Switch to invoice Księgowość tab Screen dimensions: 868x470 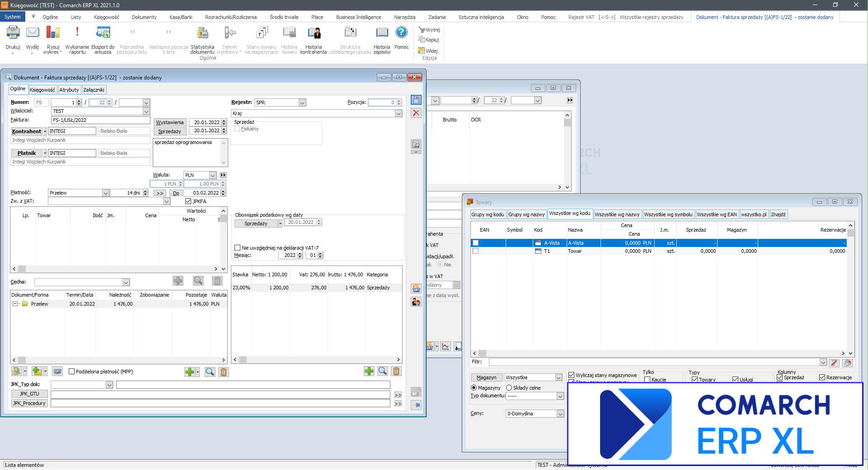[42, 90]
